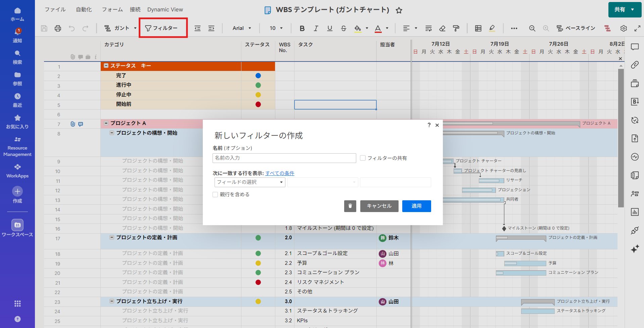This screenshot has height=328, width=644.
Task: Click the すべての条件 link
Action: (280, 173)
